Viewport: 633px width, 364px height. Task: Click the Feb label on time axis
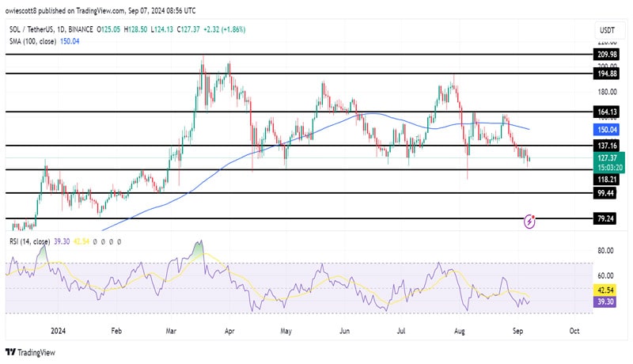coord(116,331)
